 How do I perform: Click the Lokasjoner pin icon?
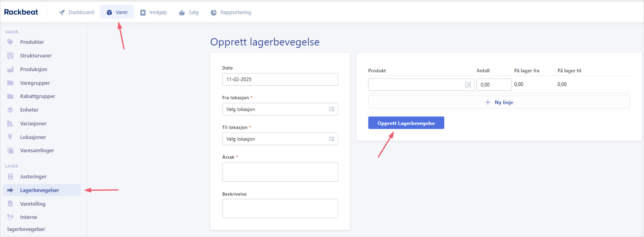(x=10, y=137)
